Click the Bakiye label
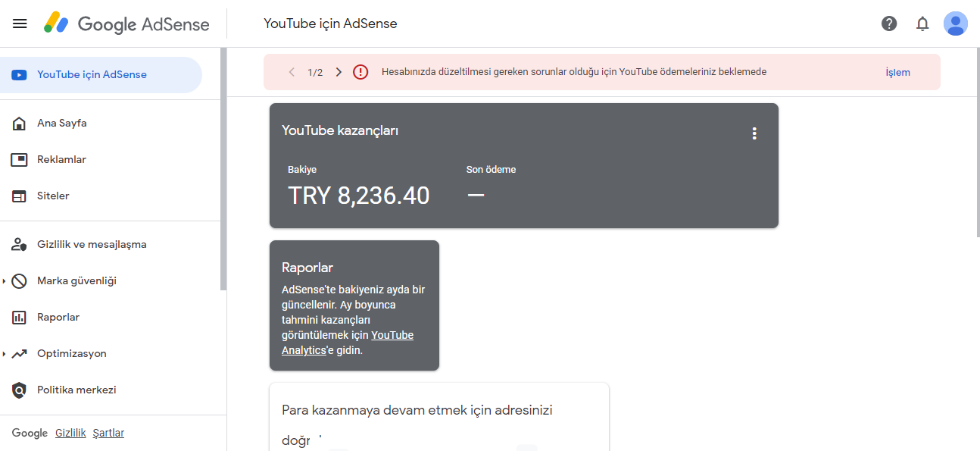The height and width of the screenshot is (451, 980). click(302, 169)
